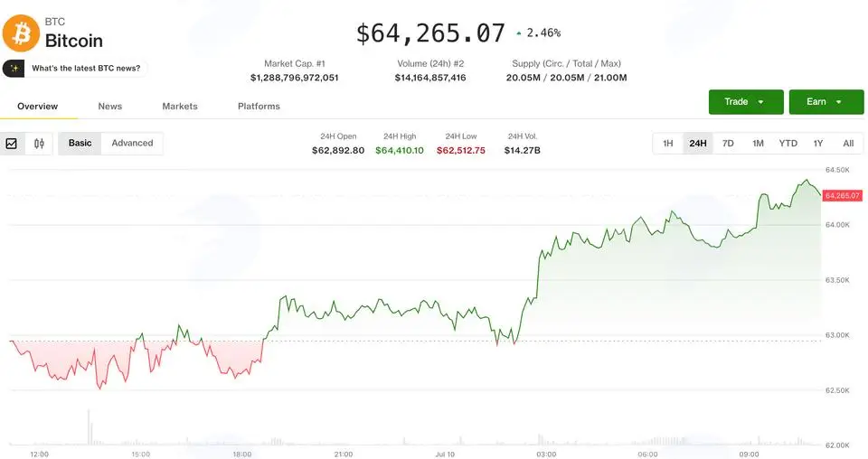The image size is (868, 459).
Task: Select the All time range
Action: pyautogui.click(x=848, y=144)
